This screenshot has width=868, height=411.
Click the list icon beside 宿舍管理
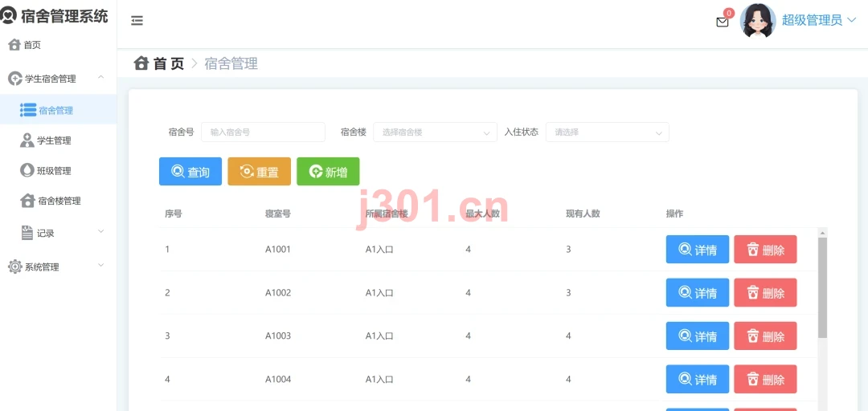27,110
